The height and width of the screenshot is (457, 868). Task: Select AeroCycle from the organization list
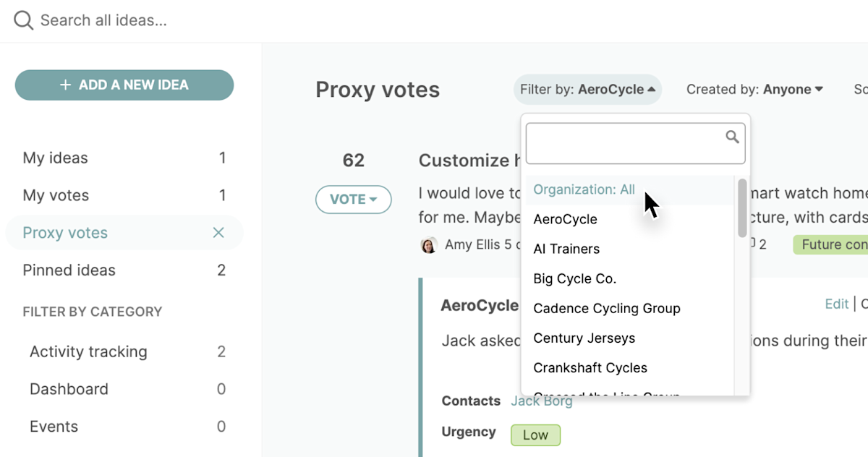click(x=565, y=219)
